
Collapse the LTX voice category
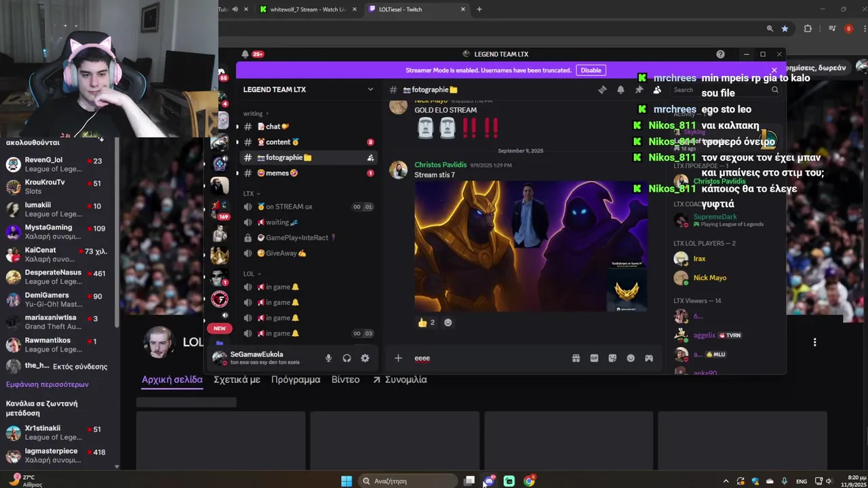pos(251,193)
